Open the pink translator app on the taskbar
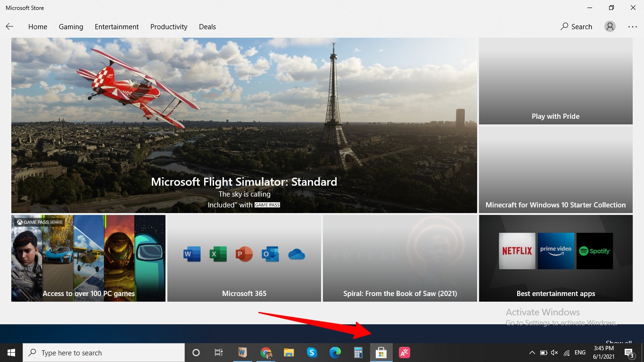Viewport: 644px width, 362px height. pos(405,353)
